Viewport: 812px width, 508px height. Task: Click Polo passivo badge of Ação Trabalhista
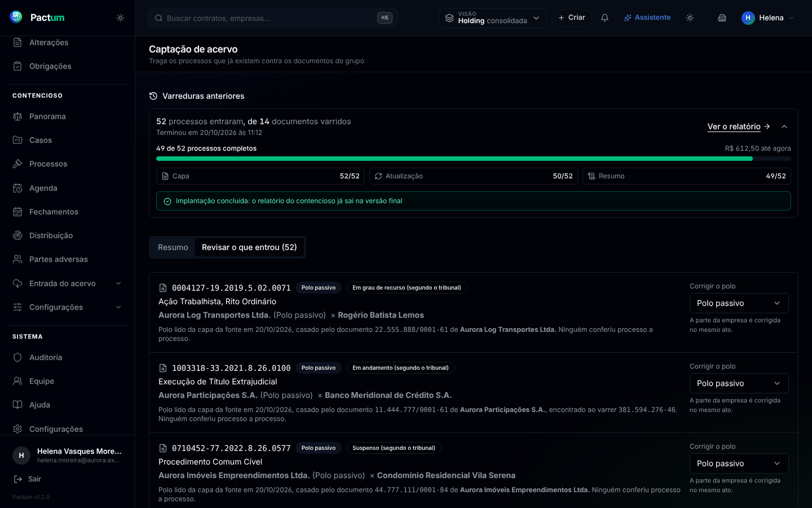coord(319,288)
